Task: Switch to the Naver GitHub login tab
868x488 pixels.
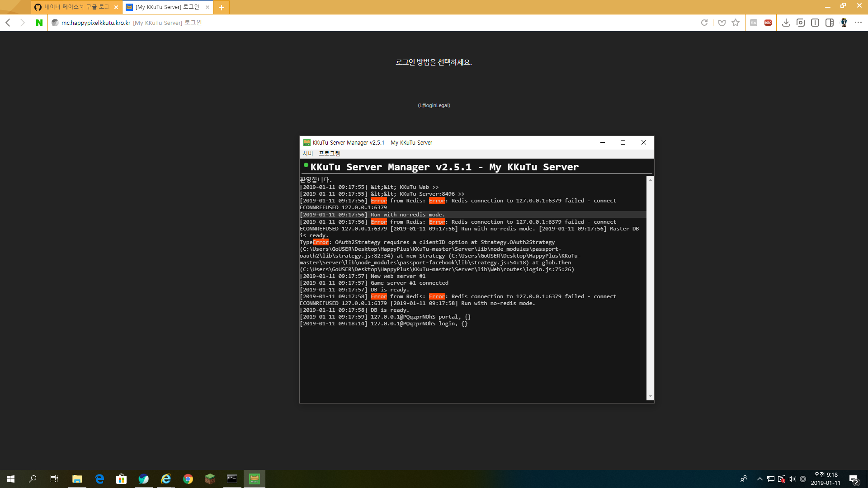Action: pyautogui.click(x=72, y=7)
